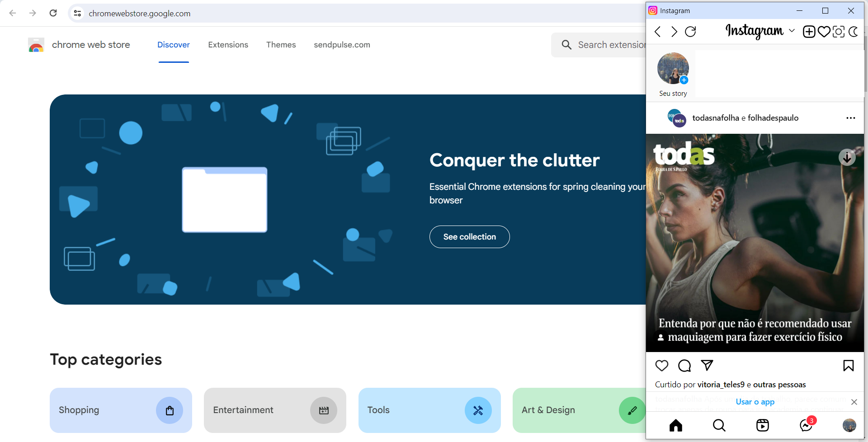Go forward in the Instagram window
The width and height of the screenshot is (868, 442).
[674, 32]
